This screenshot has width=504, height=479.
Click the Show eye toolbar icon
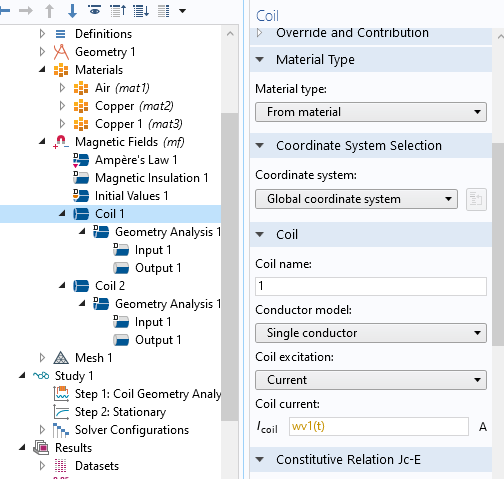95,10
